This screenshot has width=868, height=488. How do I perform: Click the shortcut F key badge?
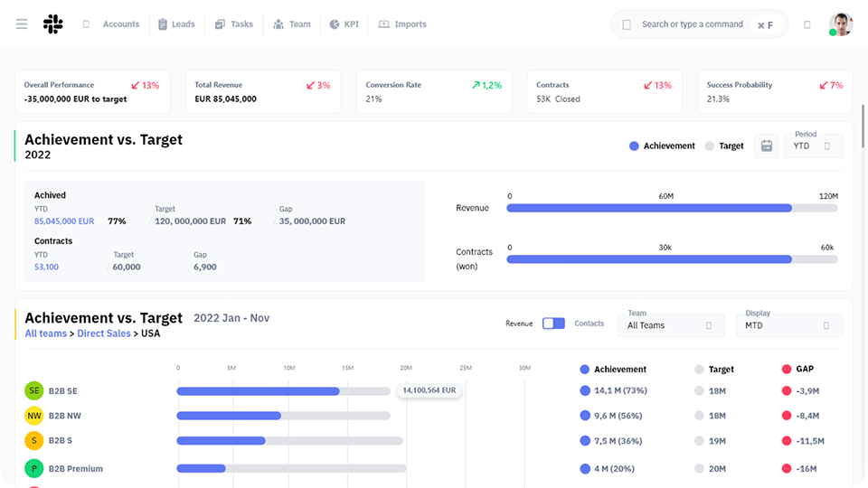(x=766, y=25)
